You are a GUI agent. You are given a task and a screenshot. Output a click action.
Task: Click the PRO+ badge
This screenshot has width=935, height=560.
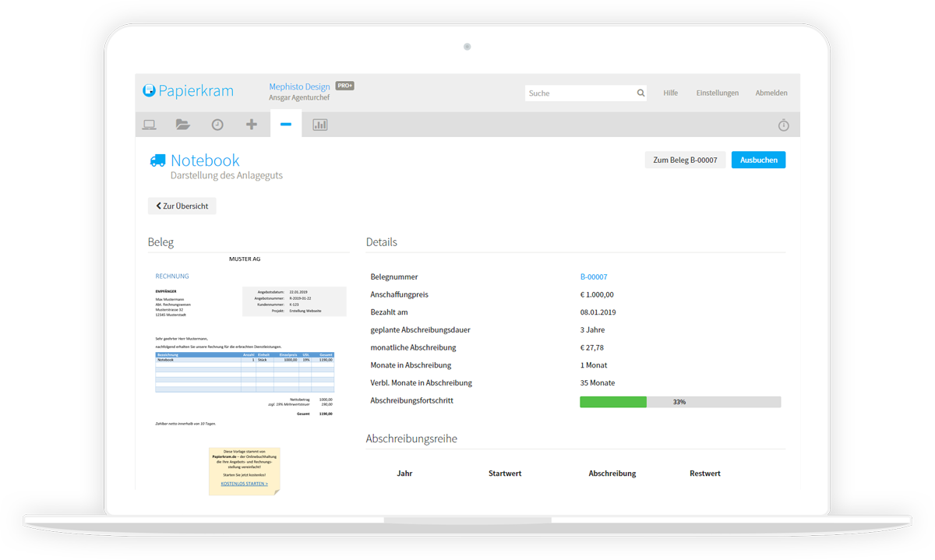(x=344, y=86)
